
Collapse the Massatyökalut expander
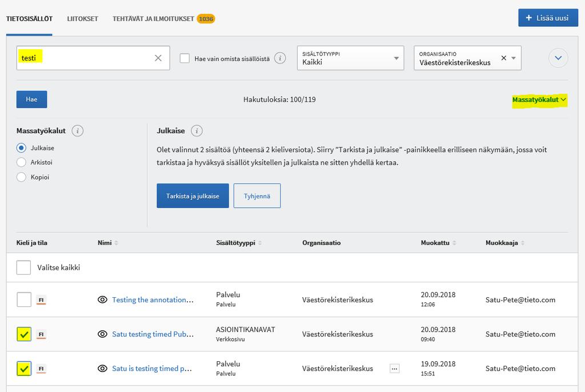(539, 99)
